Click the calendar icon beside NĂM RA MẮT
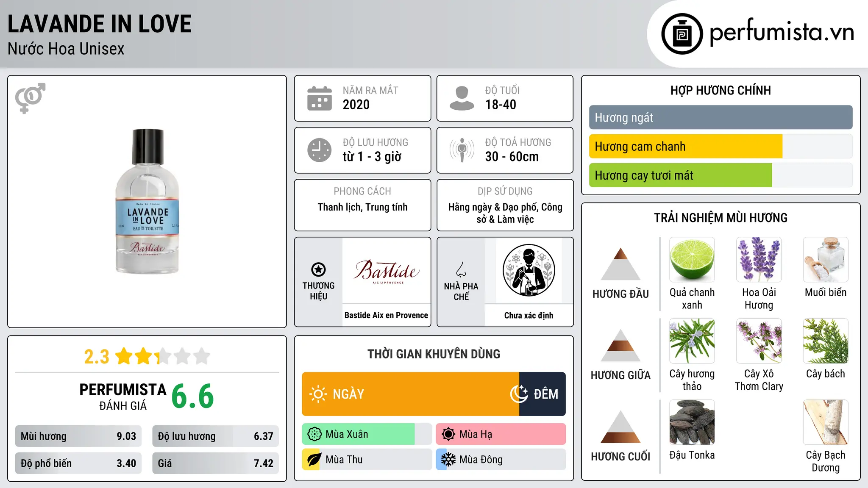Screen dimensions: 868x488 (320, 98)
